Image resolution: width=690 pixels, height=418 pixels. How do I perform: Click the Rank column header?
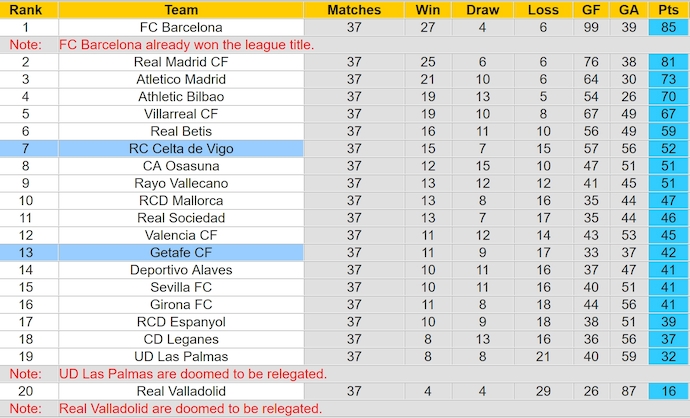click(25, 9)
